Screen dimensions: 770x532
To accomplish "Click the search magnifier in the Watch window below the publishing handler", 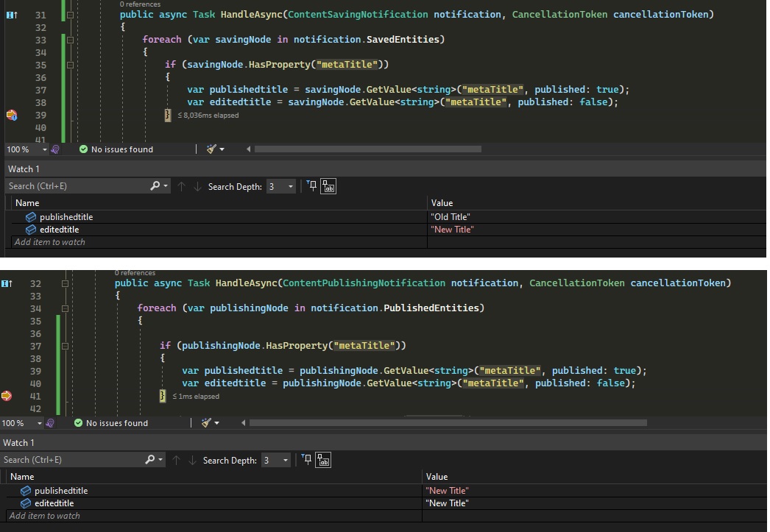I will [149, 460].
